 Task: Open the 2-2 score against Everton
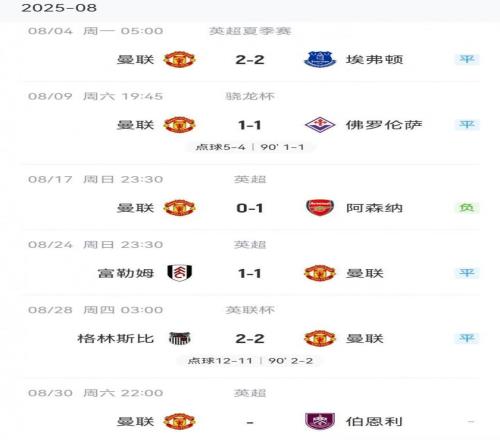point(250,60)
